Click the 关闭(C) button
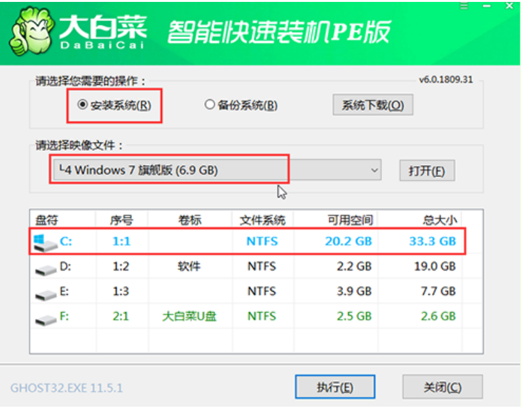The image size is (532, 415). (442, 387)
